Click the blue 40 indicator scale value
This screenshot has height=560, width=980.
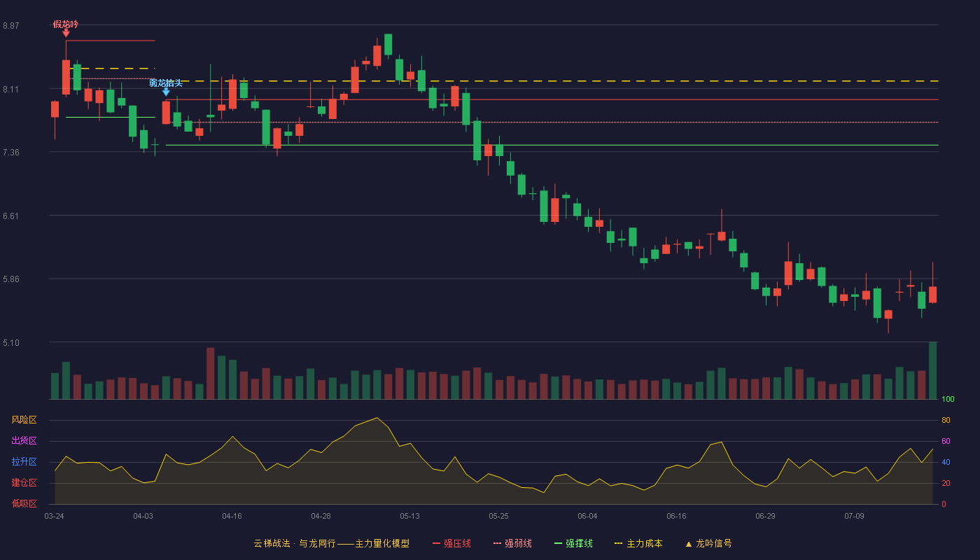pos(945,462)
